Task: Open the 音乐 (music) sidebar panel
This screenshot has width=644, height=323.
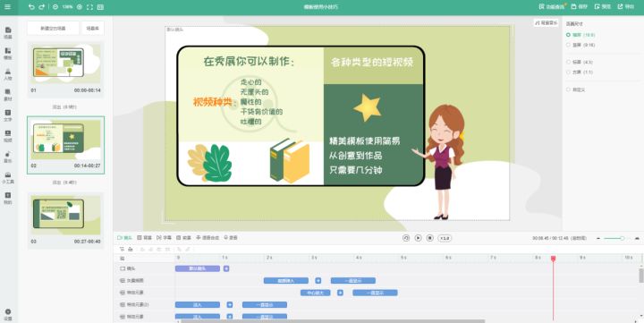Action: point(8,157)
